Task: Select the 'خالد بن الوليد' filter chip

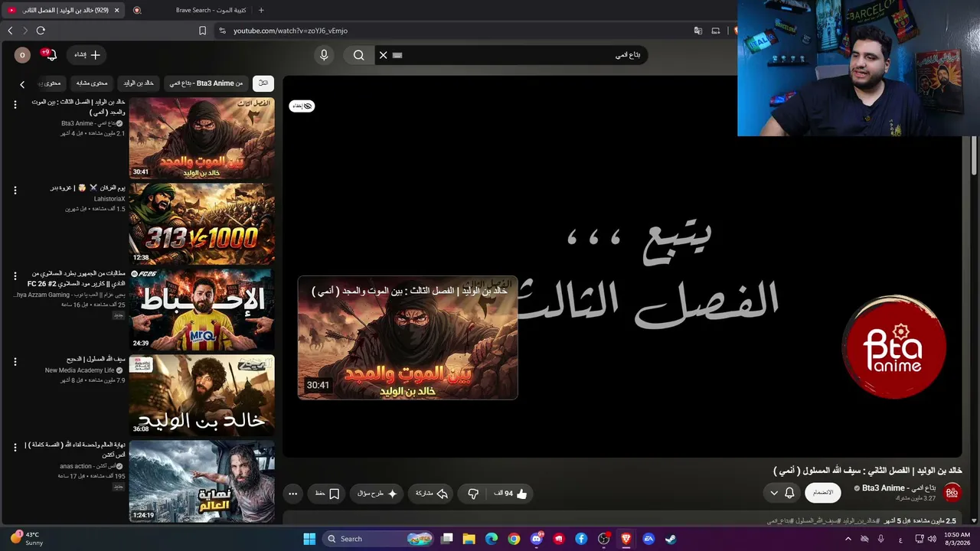Action: point(139,83)
